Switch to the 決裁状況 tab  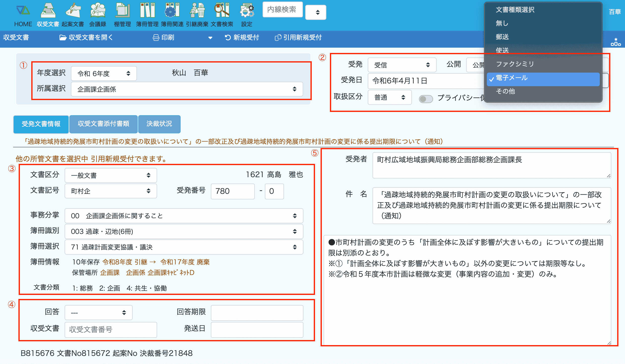[159, 124]
